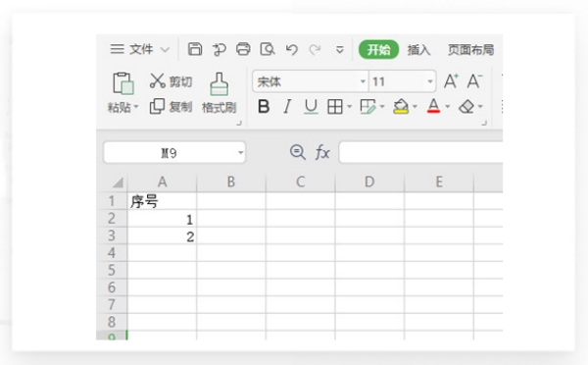Screen dimensions: 588x365
Task: Click the name box showing M9
Action: tap(170, 153)
